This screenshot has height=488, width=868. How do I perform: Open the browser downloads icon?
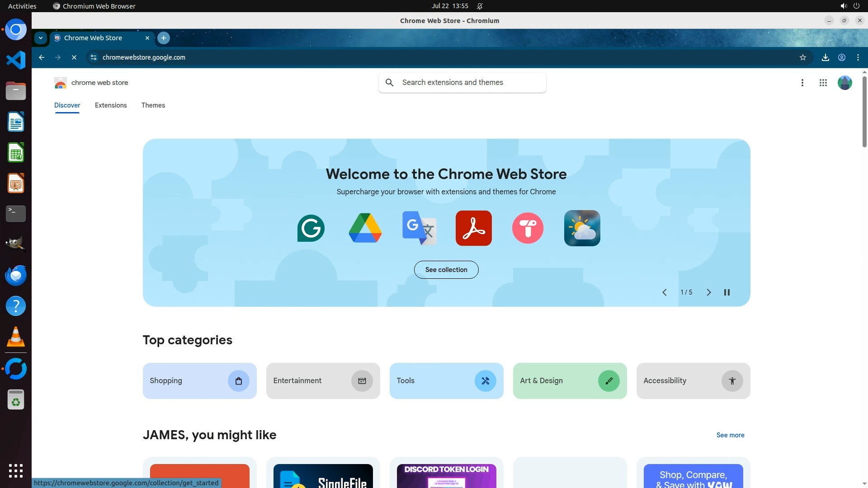pos(825,57)
